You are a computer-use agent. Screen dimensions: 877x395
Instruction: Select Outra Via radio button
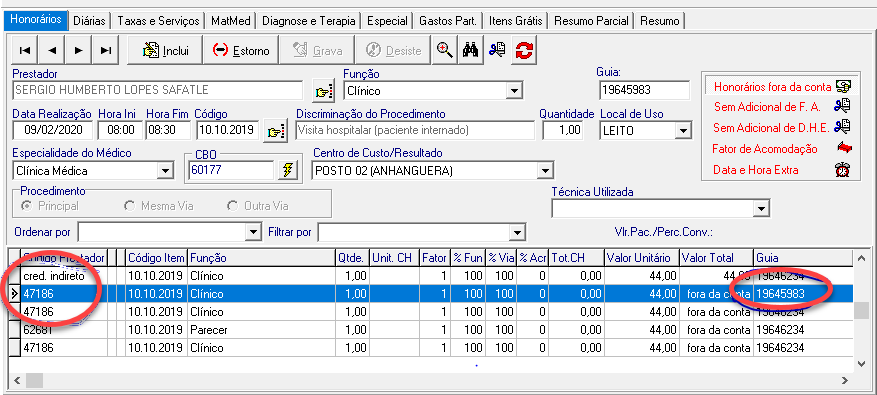[x=232, y=206]
